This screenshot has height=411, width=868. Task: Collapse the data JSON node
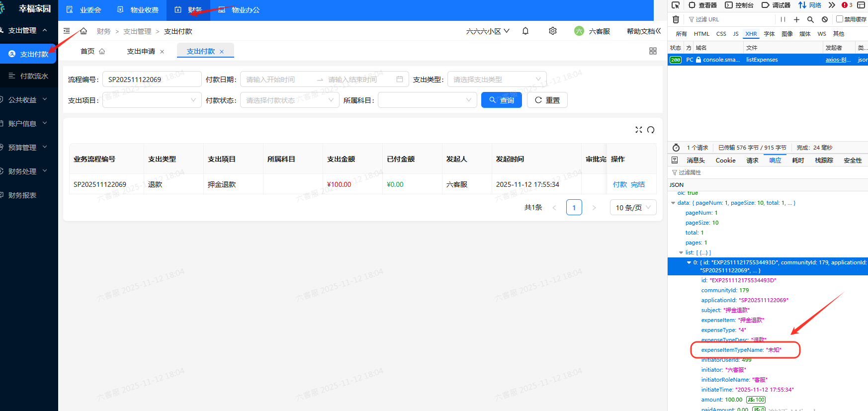673,203
